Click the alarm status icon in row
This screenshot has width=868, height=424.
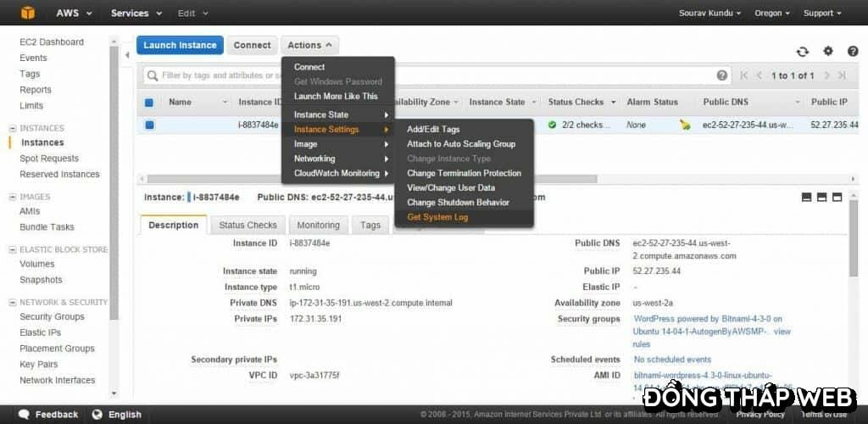685,126
